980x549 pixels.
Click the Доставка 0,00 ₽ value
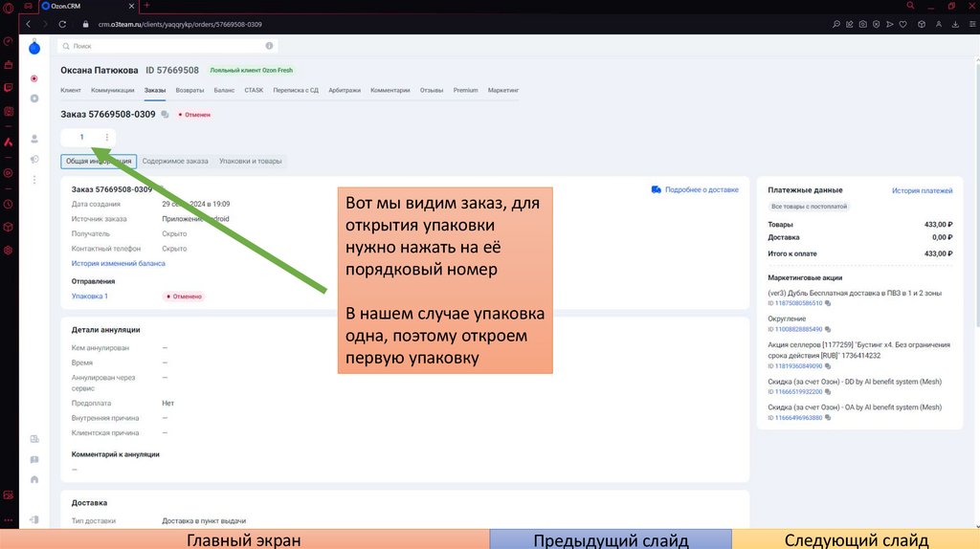[942, 237]
